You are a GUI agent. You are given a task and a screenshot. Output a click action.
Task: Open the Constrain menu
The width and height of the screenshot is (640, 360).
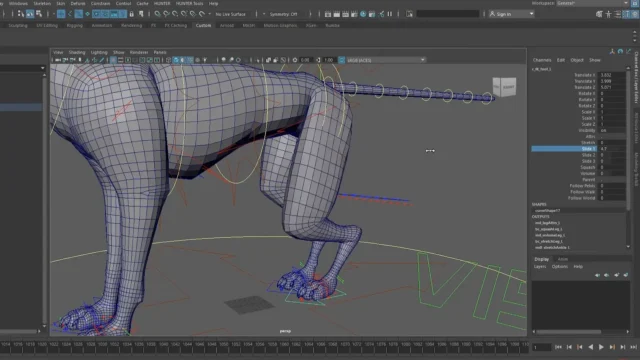point(100,3)
